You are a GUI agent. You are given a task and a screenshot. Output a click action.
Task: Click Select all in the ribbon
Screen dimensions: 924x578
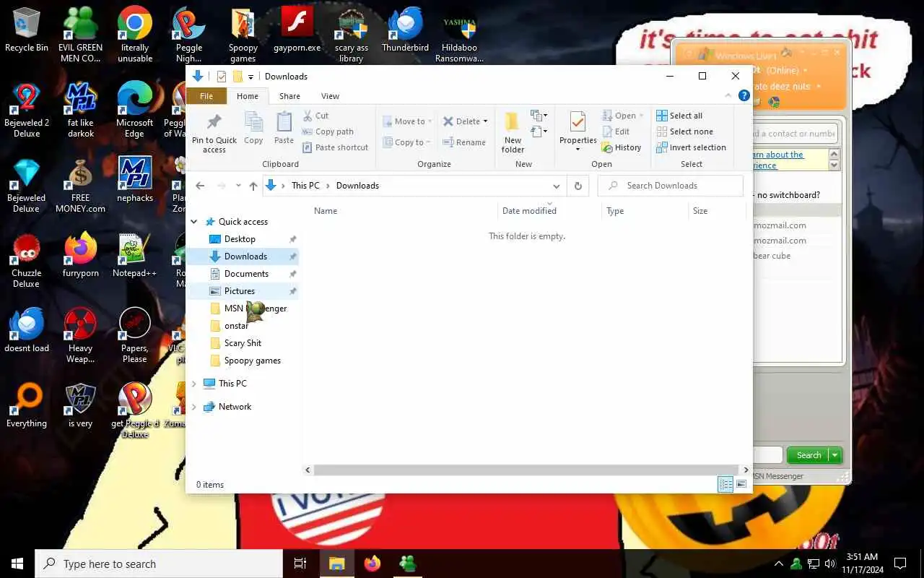coord(679,116)
